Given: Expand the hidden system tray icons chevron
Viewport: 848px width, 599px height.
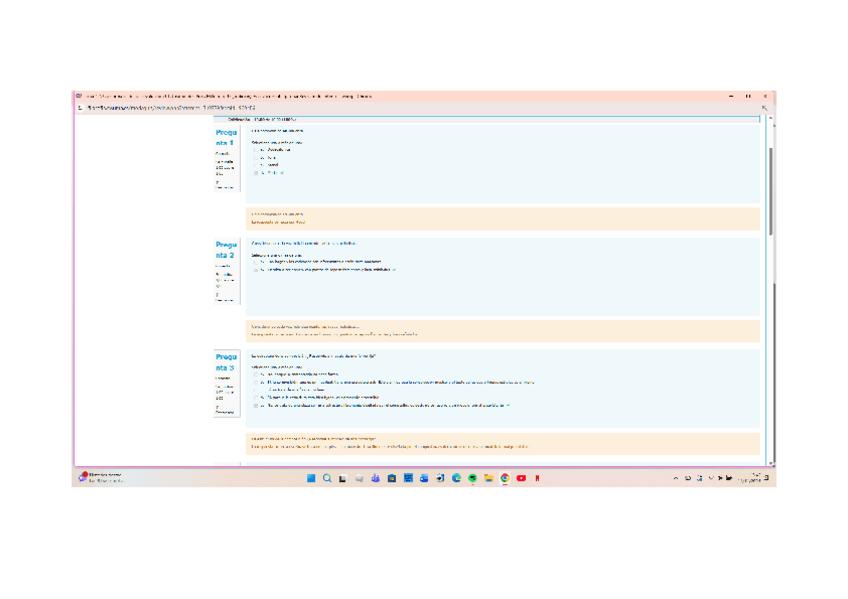Looking at the screenshot, I should 676,478.
